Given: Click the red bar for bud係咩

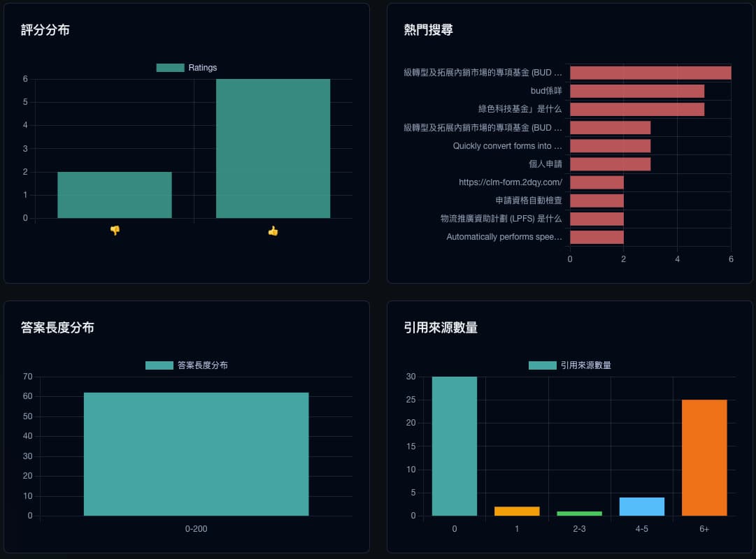Looking at the screenshot, I should 637,91.
